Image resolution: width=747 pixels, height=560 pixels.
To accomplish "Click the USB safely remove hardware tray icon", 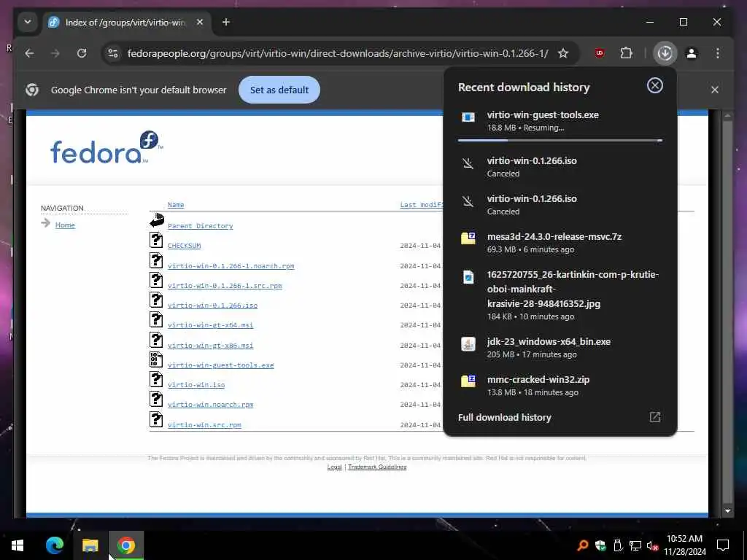I will (x=618, y=545).
